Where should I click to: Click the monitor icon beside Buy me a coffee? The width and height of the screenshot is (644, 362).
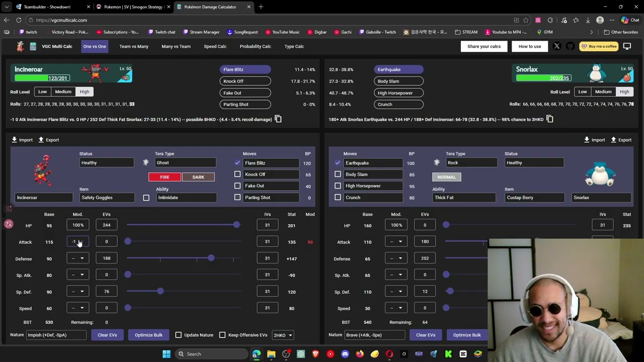(627, 46)
